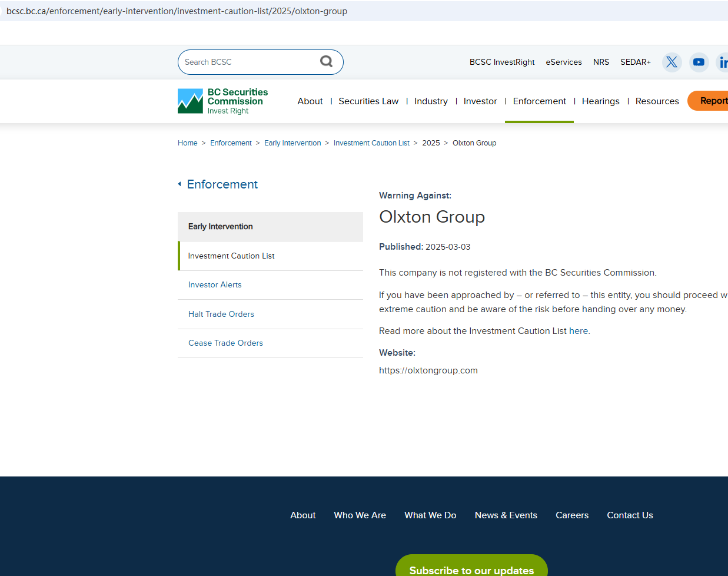Go to Enforcement breadcrumb

[231, 143]
